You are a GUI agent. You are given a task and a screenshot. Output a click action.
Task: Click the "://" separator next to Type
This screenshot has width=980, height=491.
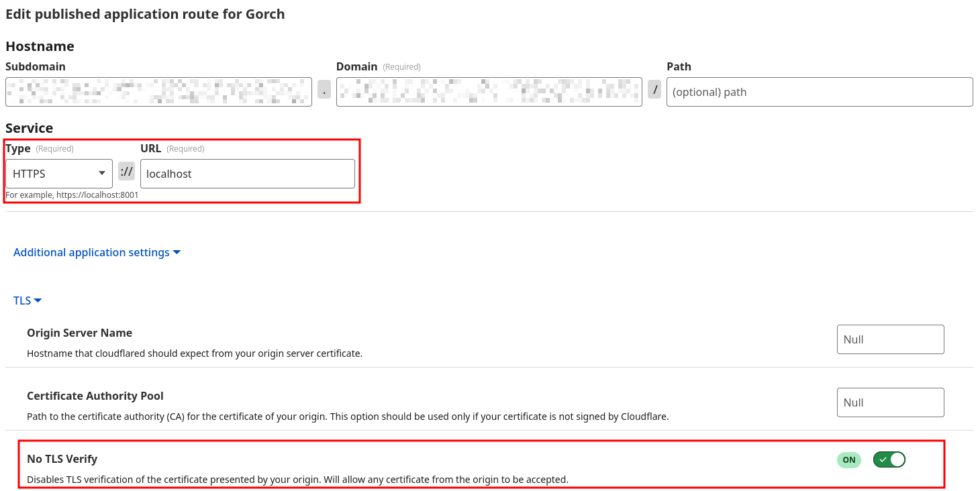pos(126,171)
